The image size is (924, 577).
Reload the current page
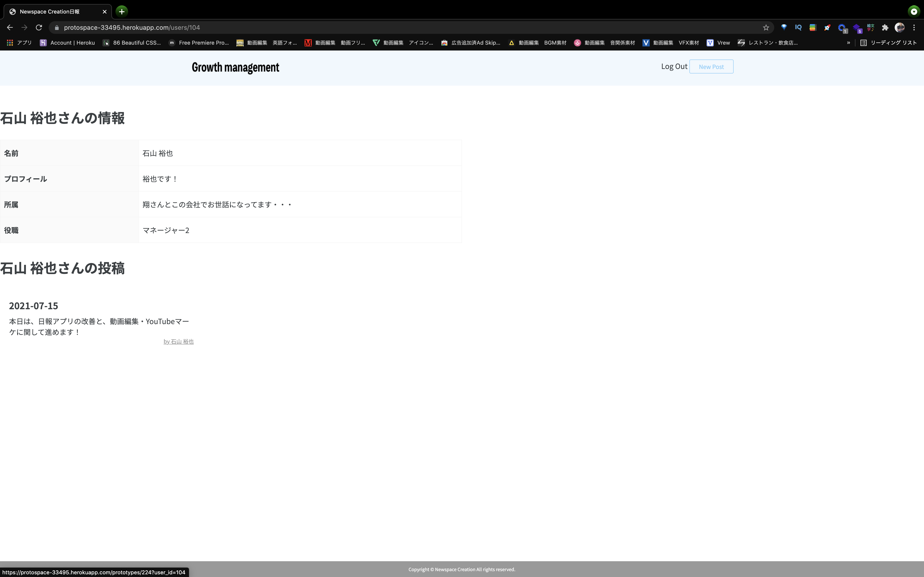tap(39, 27)
